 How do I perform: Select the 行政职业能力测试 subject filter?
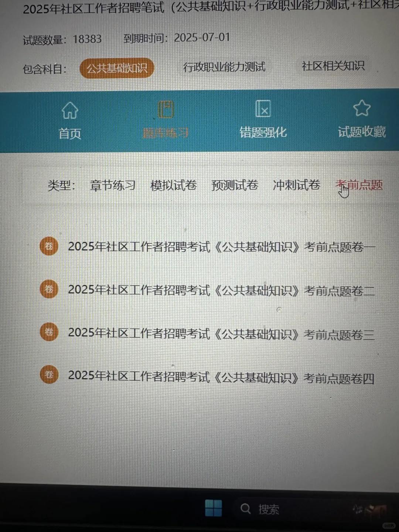pos(225,67)
